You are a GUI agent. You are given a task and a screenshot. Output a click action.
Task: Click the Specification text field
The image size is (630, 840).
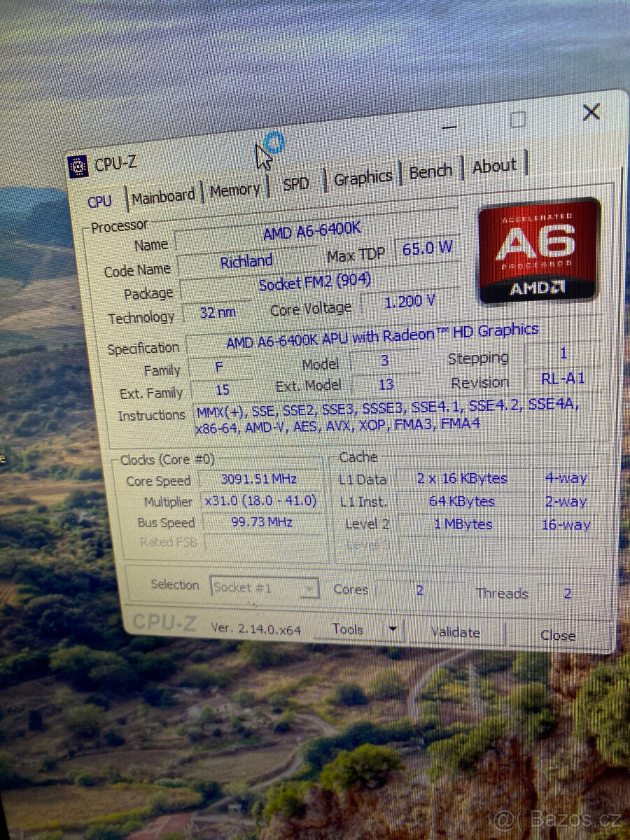[x=381, y=337]
